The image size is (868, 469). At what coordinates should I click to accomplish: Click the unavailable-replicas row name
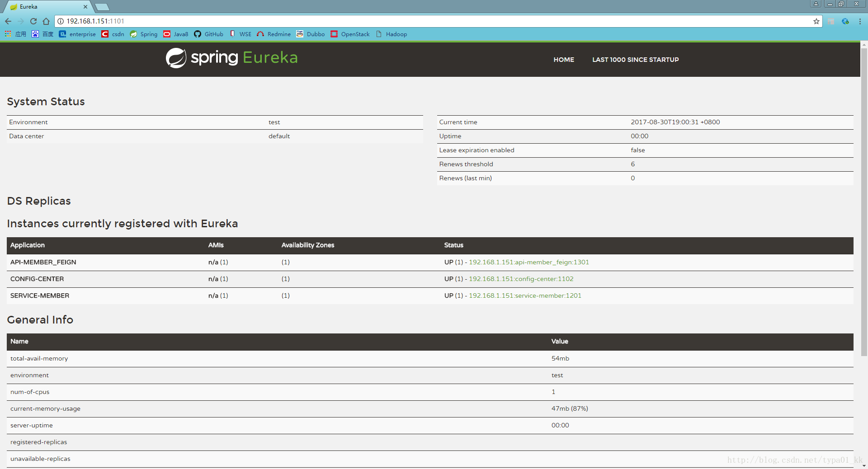pos(41,459)
